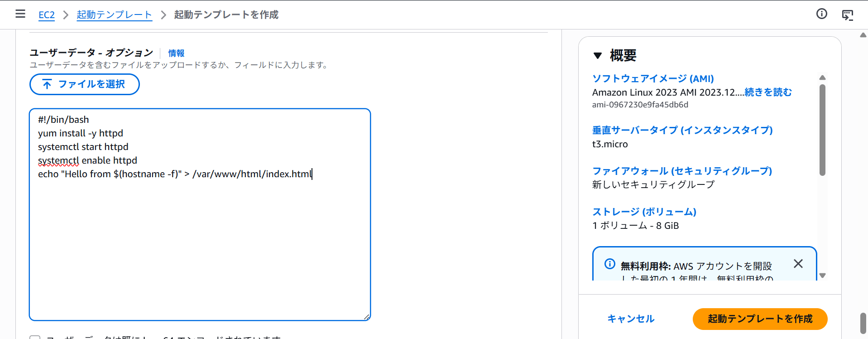Screen dimensions: 868x339
Task: Open ストレージ (ボリューム) summary link
Action: [644, 212]
